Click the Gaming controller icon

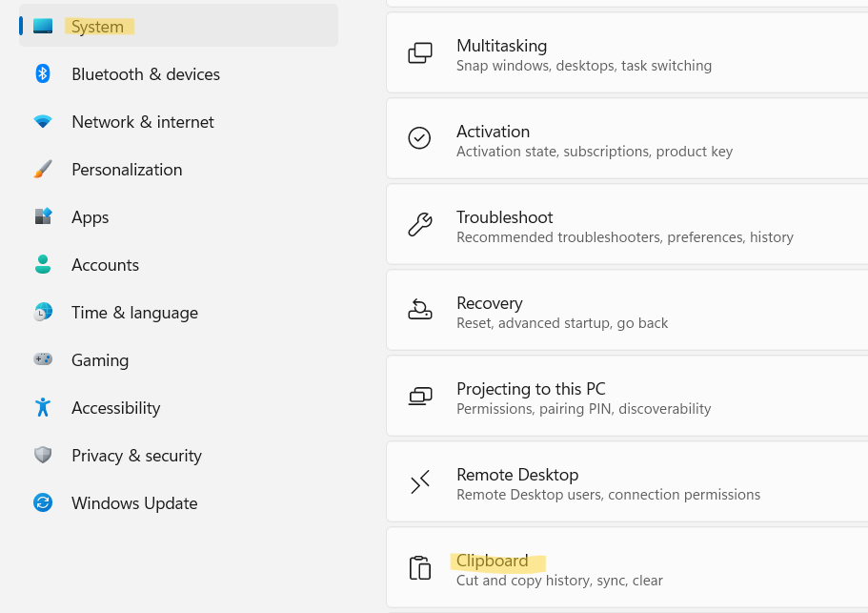43,360
